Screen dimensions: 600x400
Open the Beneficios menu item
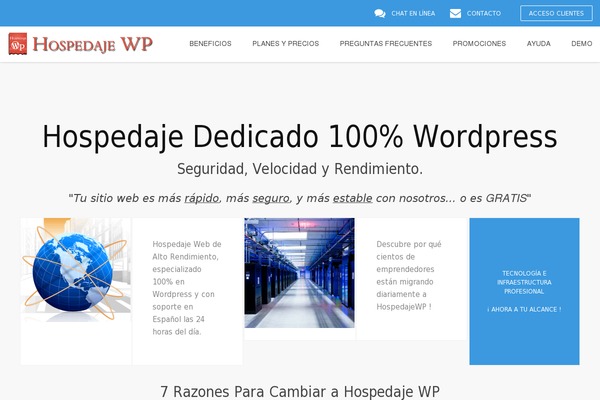tap(210, 44)
